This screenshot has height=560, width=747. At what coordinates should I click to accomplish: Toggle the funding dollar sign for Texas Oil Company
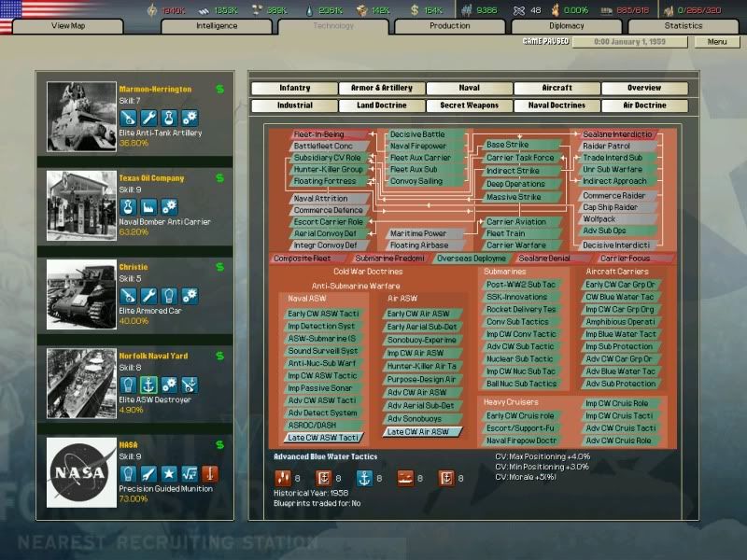point(219,178)
